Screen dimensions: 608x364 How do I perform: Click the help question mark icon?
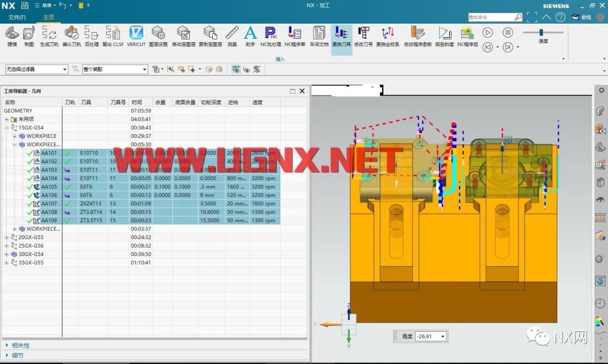(x=560, y=17)
